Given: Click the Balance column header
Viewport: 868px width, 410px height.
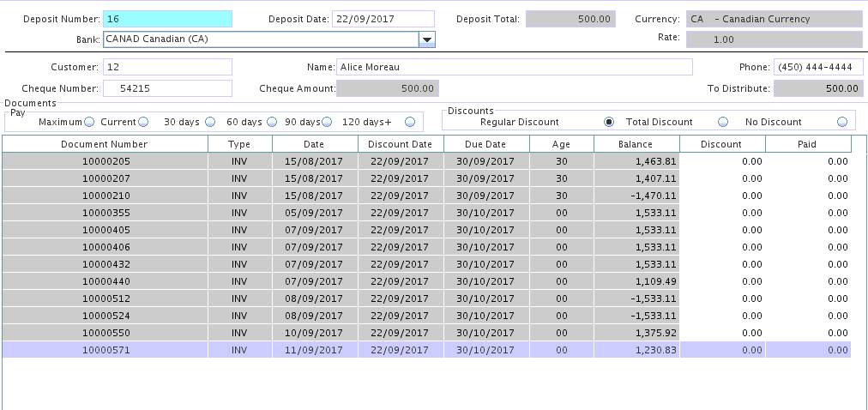Looking at the screenshot, I should pyautogui.click(x=636, y=144).
